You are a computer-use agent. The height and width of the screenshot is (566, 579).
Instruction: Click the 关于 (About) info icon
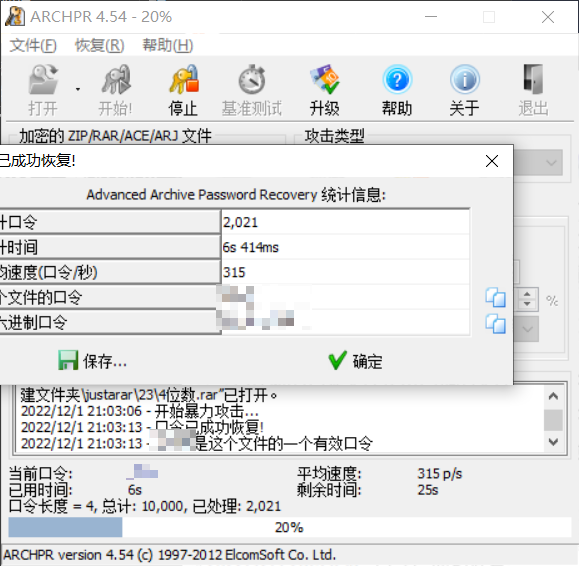(465, 79)
